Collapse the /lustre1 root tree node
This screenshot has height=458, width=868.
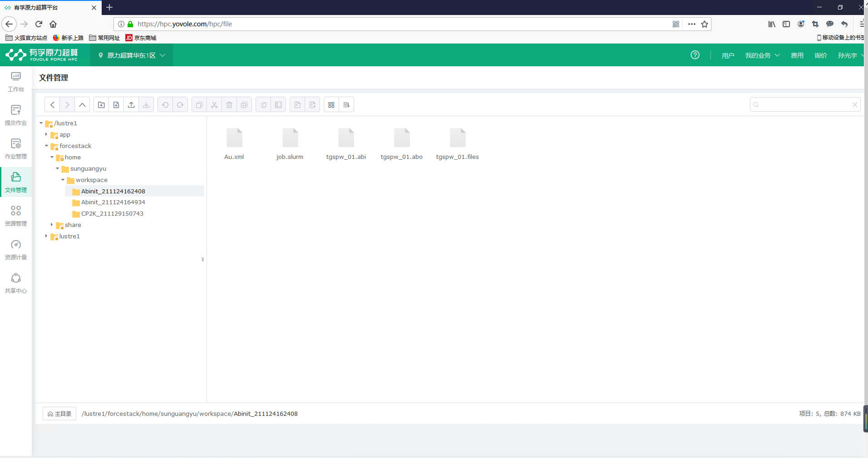(x=41, y=123)
